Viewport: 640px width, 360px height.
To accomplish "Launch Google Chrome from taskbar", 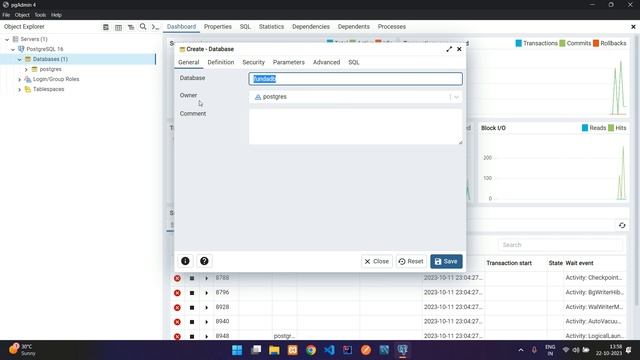I will [311, 350].
